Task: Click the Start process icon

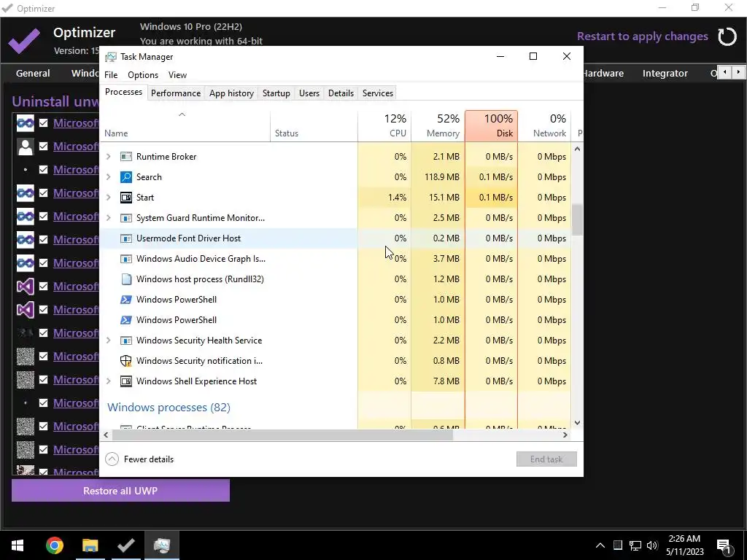Action: click(125, 198)
